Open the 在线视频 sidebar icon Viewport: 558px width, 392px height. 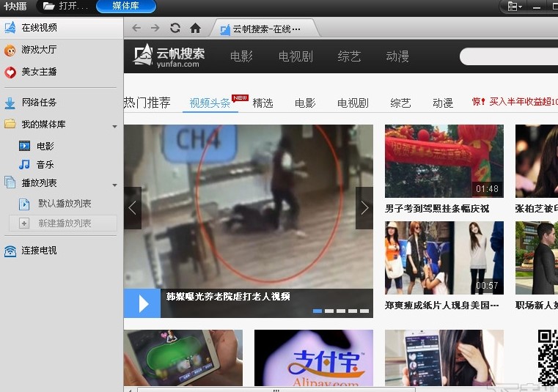click(10, 28)
